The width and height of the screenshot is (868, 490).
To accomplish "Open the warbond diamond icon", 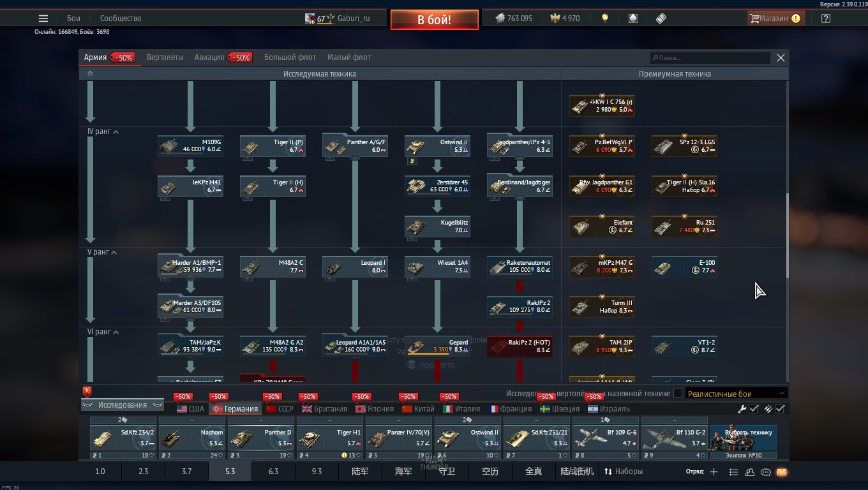I will click(x=632, y=19).
